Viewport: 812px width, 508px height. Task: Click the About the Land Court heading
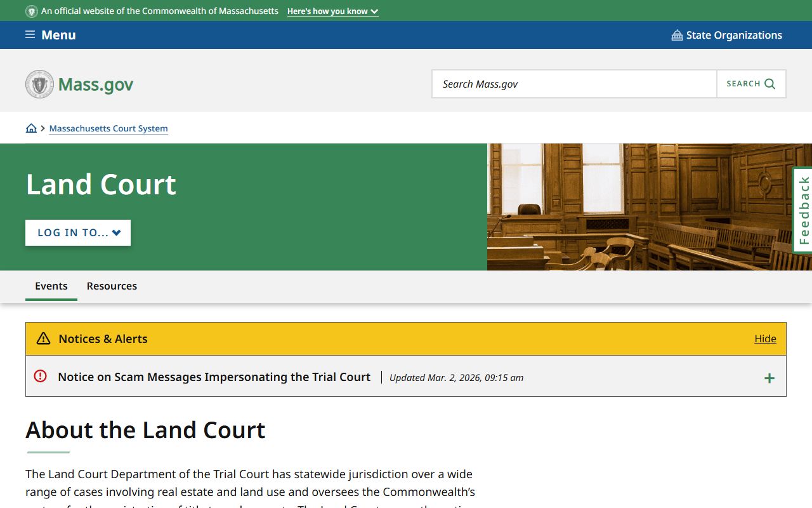(145, 430)
